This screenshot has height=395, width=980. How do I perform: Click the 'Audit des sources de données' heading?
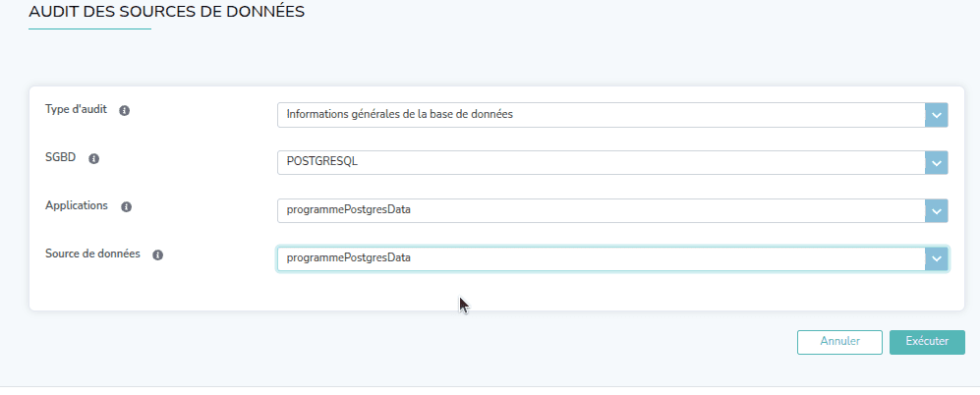coord(166,13)
